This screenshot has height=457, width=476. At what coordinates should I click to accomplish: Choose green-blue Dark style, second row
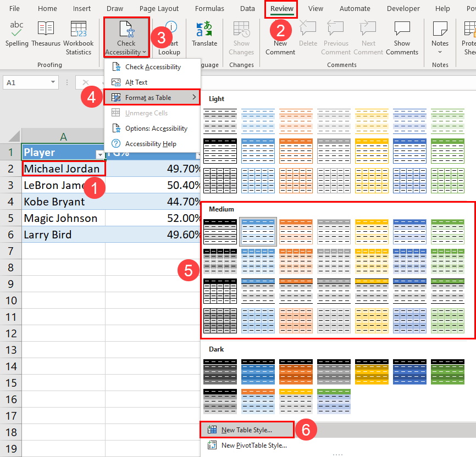pyautogui.click(x=334, y=402)
